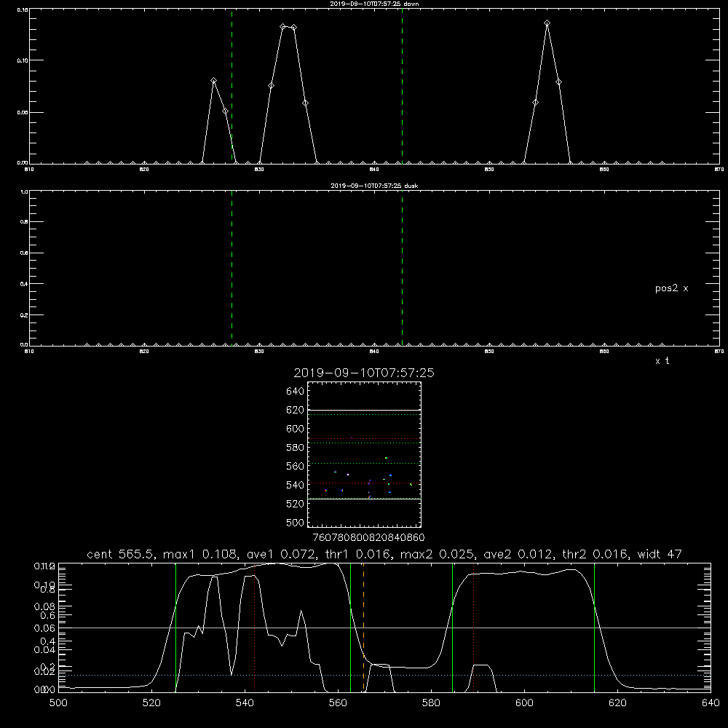Image resolution: width=728 pixels, height=728 pixels.
Task: Click the red dotted vertical line near 542 in profile plot
Action: tap(254, 628)
